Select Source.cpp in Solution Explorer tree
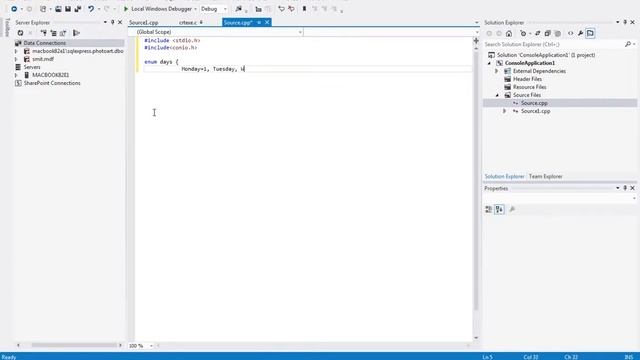The image size is (640, 360). click(534, 103)
